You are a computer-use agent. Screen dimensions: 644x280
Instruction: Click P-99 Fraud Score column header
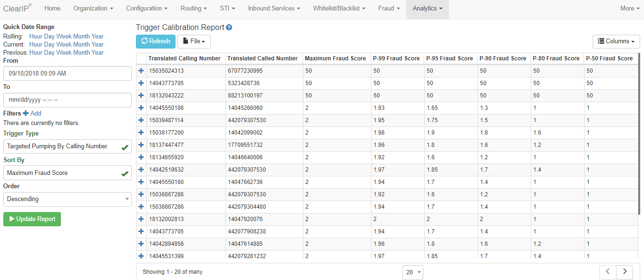[397, 58]
